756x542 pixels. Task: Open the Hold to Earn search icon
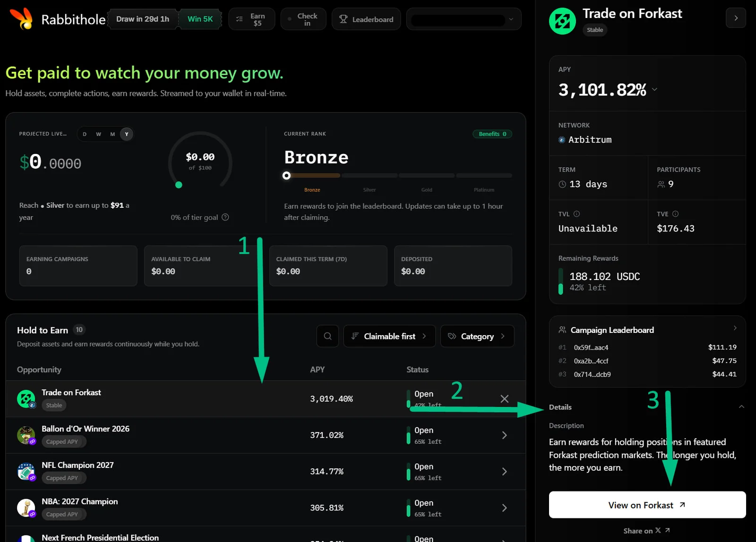pos(327,336)
